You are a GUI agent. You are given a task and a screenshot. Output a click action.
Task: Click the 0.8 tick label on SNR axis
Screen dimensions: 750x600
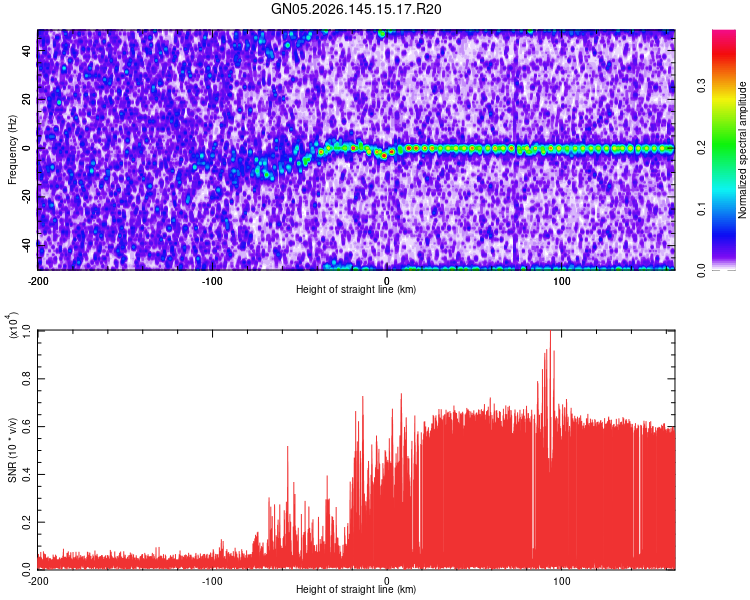click(27, 379)
